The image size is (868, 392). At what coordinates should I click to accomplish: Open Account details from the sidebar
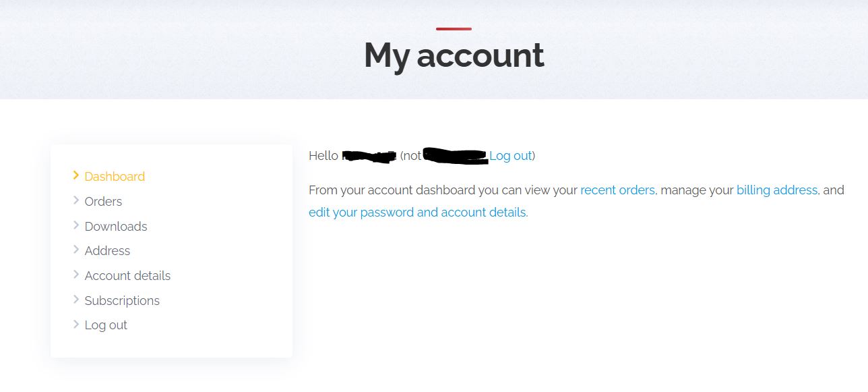click(127, 275)
